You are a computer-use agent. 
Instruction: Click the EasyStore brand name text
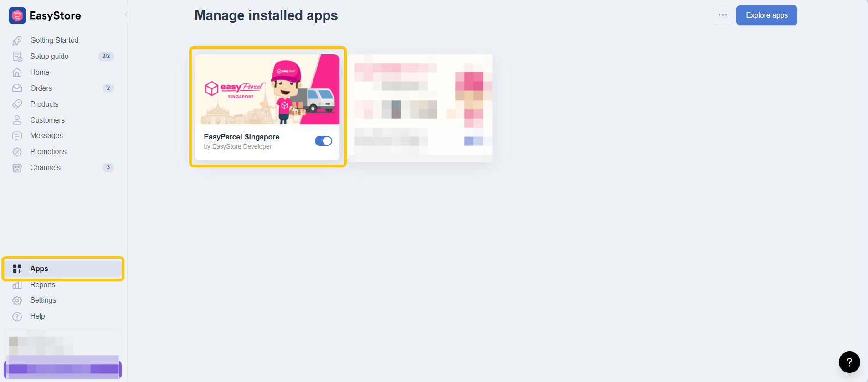pos(55,15)
